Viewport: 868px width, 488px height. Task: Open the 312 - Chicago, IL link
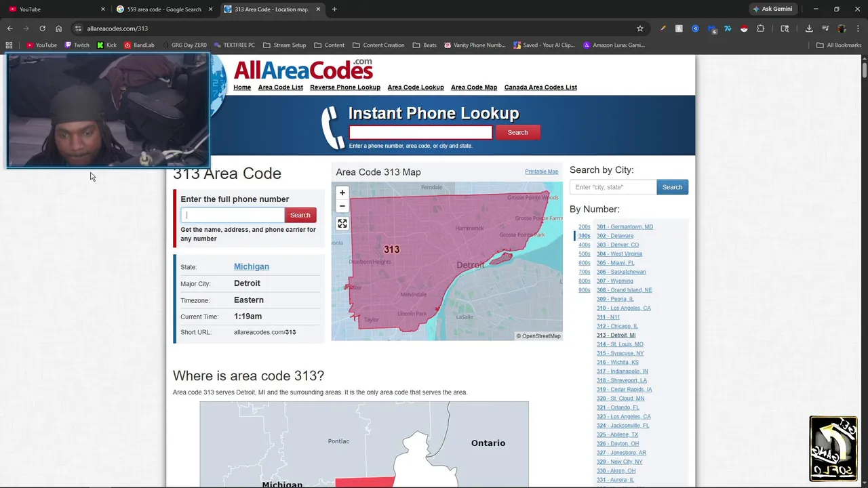[x=617, y=326]
